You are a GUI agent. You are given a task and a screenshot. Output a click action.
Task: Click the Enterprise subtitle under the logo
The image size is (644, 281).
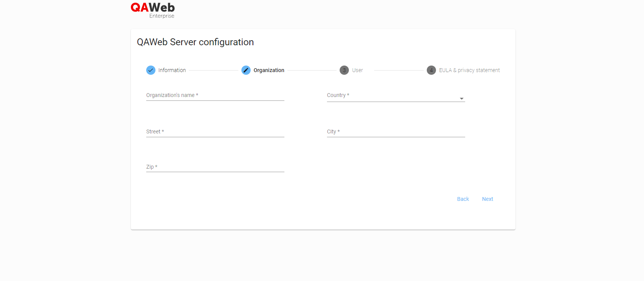tap(162, 16)
